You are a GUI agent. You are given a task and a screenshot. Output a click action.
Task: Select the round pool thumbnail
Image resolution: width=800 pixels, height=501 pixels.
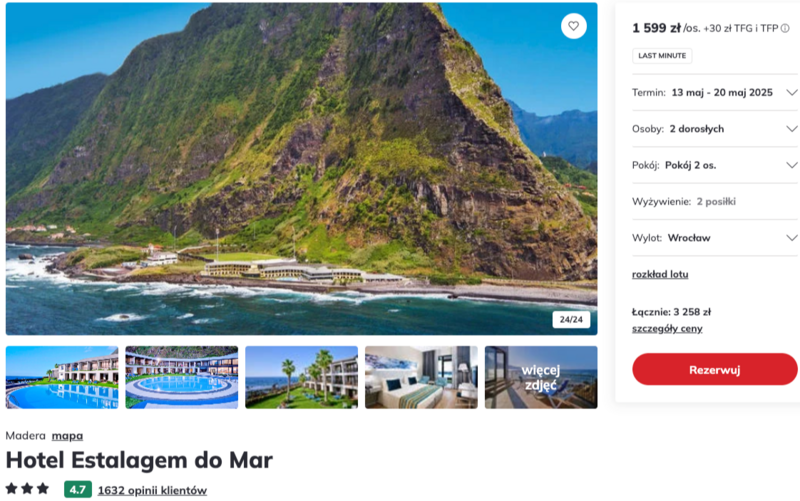[x=182, y=377]
